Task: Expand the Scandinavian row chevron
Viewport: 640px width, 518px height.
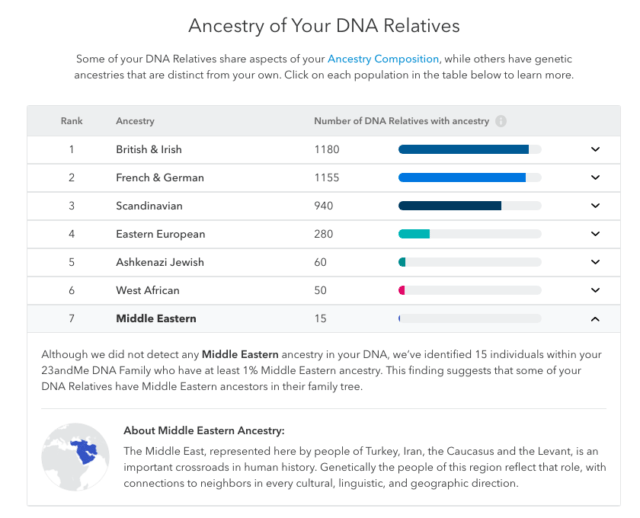Action: pos(595,206)
